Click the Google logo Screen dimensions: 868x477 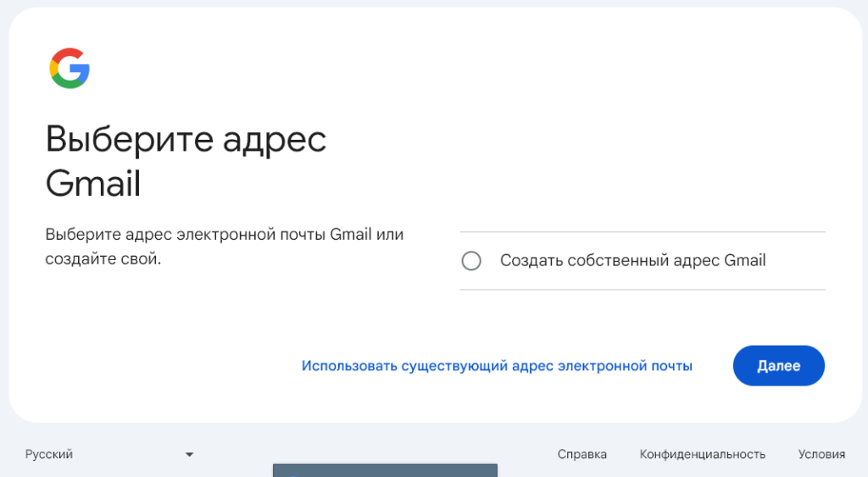click(x=70, y=69)
